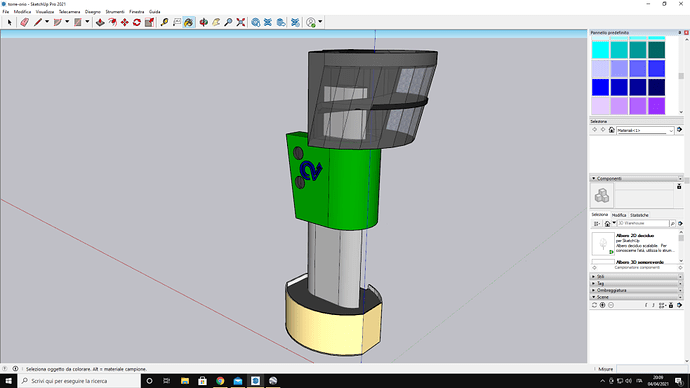Viewport: 690px width, 388px height.
Task: Switch to Statistiche tab in Componenti
Action: pos(639,215)
